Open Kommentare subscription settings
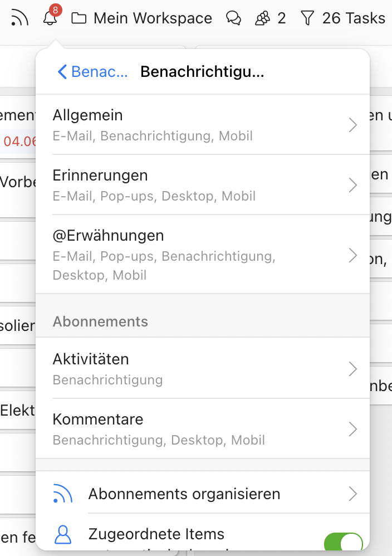Image resolution: width=392 pixels, height=556 pixels. tap(352, 429)
